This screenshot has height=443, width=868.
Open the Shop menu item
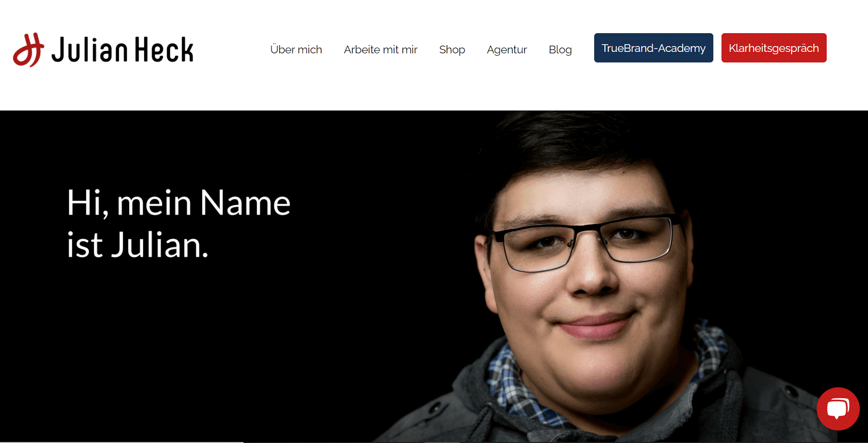pos(452,49)
